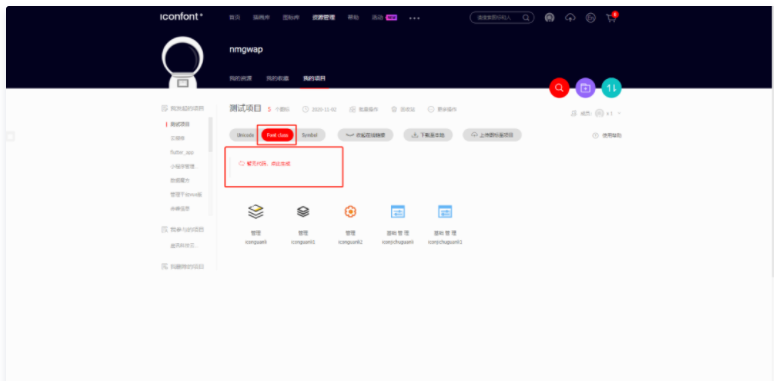This screenshot has height=381, width=774.
Task: Click the nmgwap username
Action: click(x=246, y=50)
